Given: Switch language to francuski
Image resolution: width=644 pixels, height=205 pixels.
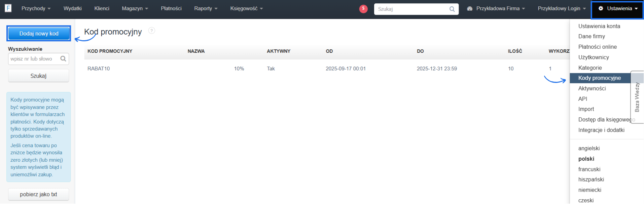Looking at the screenshot, I should pyautogui.click(x=589, y=169).
